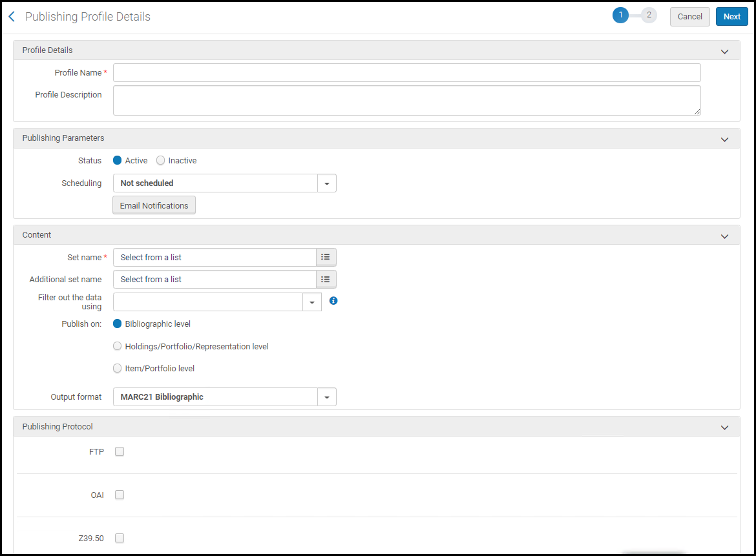The width and height of the screenshot is (756, 556).
Task: Click the Publishing Profile Details title
Action: point(88,16)
